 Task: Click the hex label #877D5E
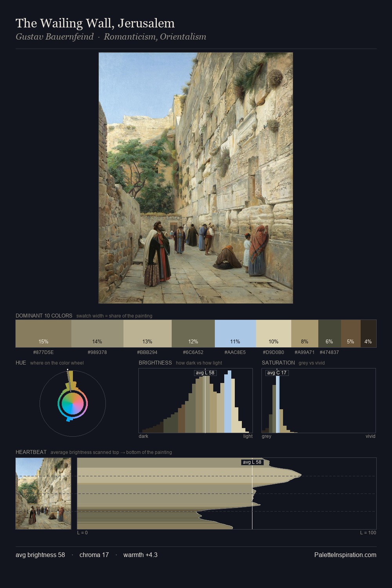44,352
